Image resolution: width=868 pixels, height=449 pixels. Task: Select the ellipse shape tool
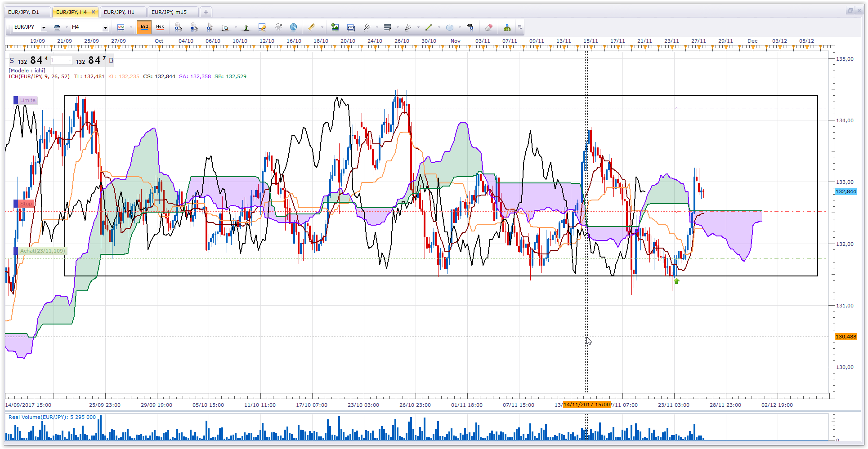[449, 27]
